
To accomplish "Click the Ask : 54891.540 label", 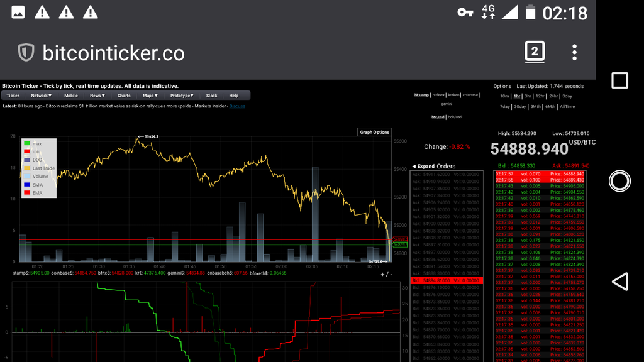I will point(570,166).
